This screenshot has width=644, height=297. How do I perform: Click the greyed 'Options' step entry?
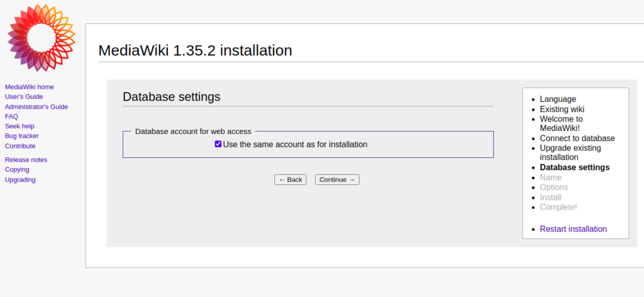(553, 188)
